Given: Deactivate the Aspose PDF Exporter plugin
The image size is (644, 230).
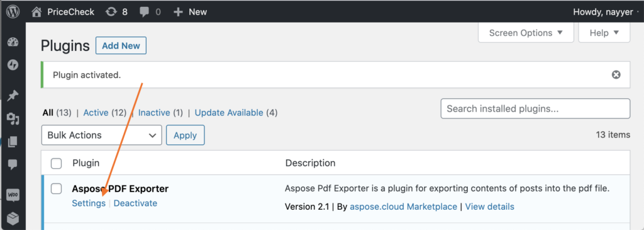Looking at the screenshot, I should tap(135, 204).
